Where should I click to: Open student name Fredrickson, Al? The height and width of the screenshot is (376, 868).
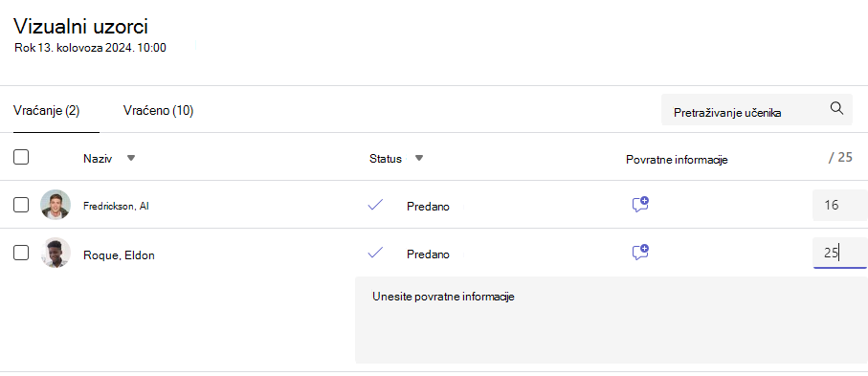(116, 206)
